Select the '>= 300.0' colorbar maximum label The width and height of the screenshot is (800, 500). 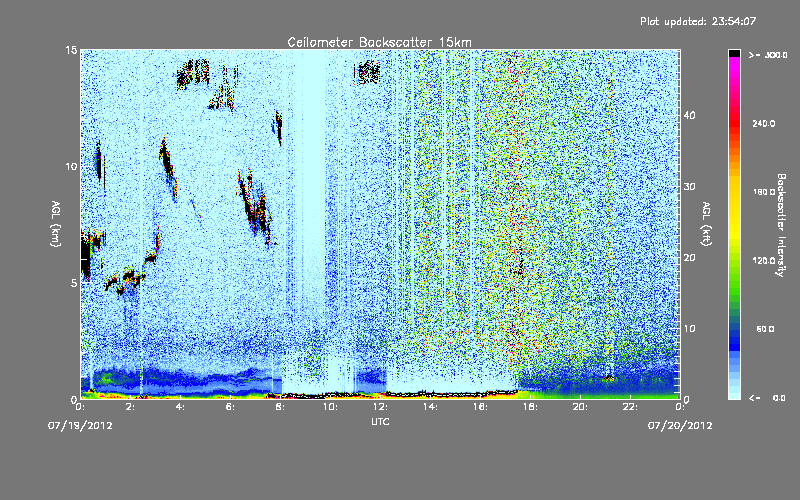(x=768, y=55)
